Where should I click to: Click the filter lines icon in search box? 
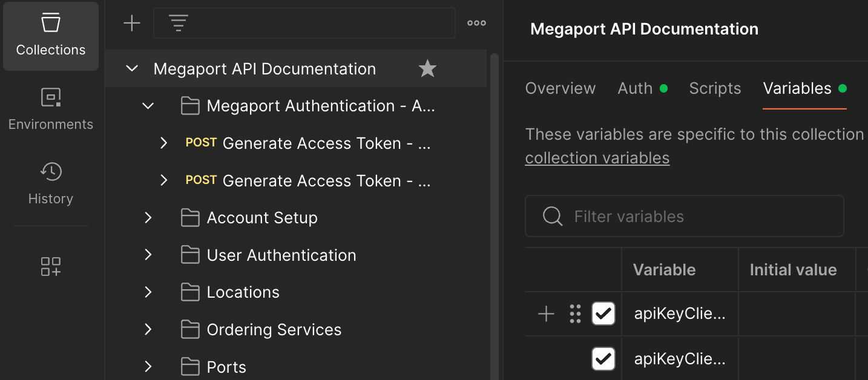pyautogui.click(x=179, y=24)
